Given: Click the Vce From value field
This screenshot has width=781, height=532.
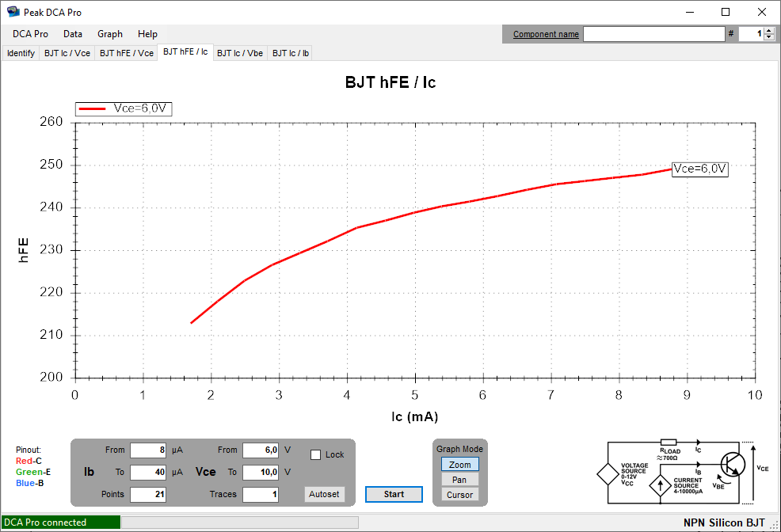Looking at the screenshot, I should pyautogui.click(x=261, y=450).
